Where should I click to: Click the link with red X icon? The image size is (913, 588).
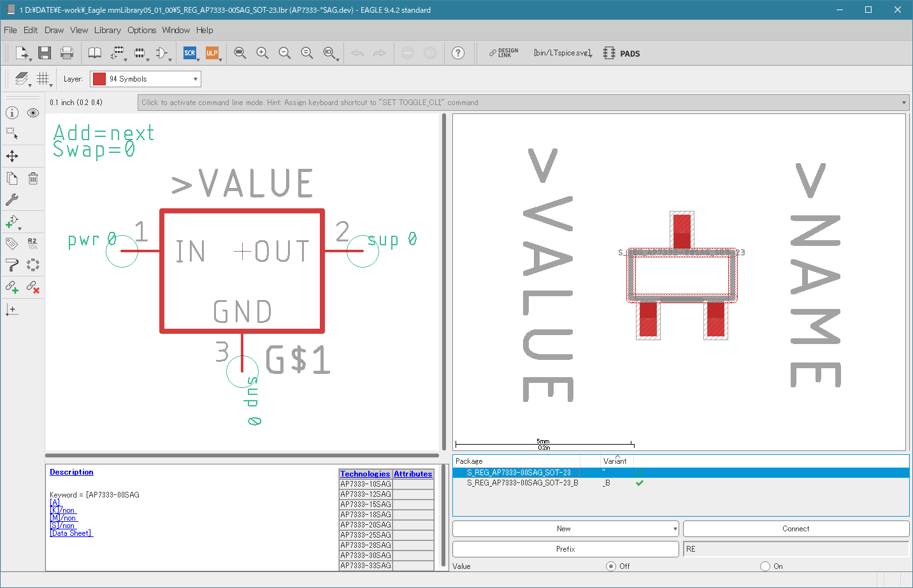click(33, 287)
